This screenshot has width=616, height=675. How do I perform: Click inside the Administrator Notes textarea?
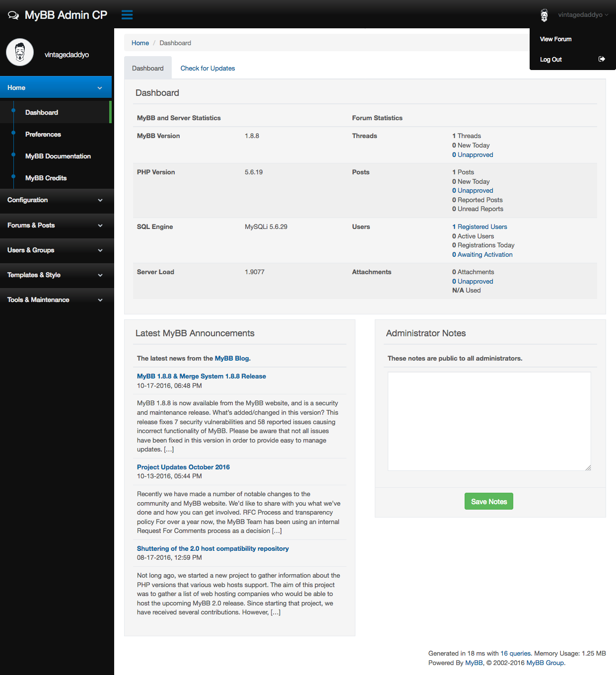tap(489, 421)
